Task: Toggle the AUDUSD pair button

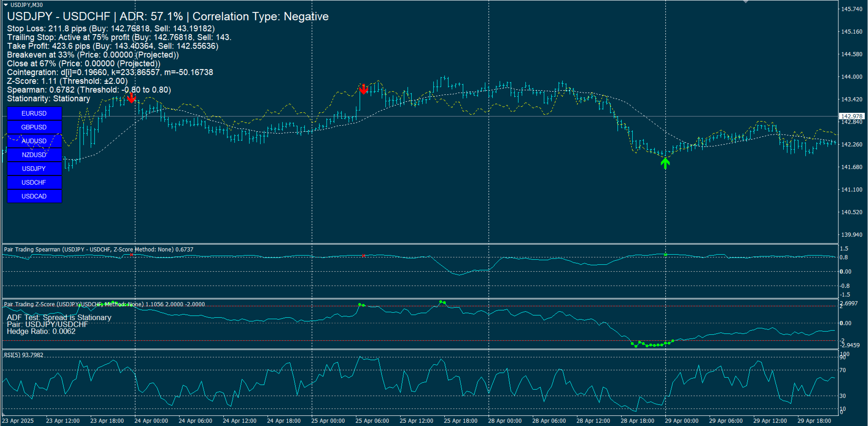Action: coord(34,141)
